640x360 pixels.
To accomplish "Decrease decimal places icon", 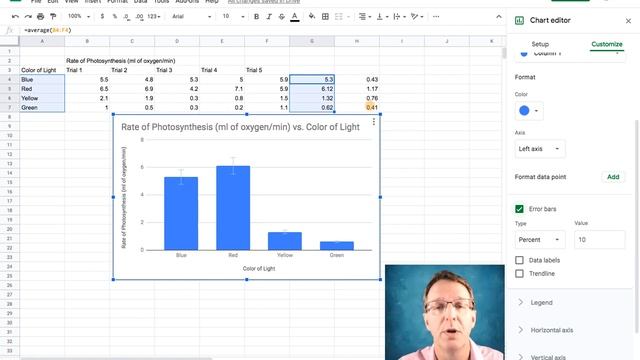I will (127, 17).
